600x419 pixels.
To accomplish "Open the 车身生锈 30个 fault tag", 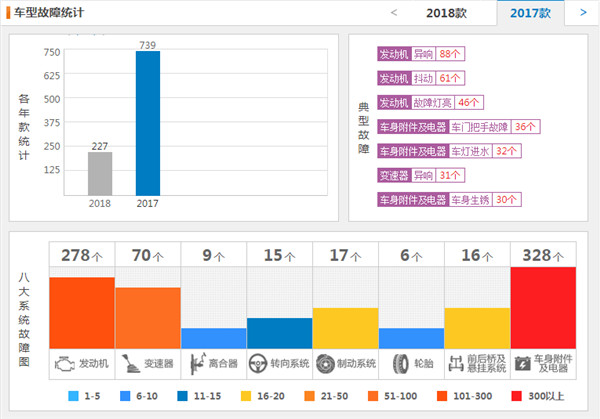I will pos(449,199).
